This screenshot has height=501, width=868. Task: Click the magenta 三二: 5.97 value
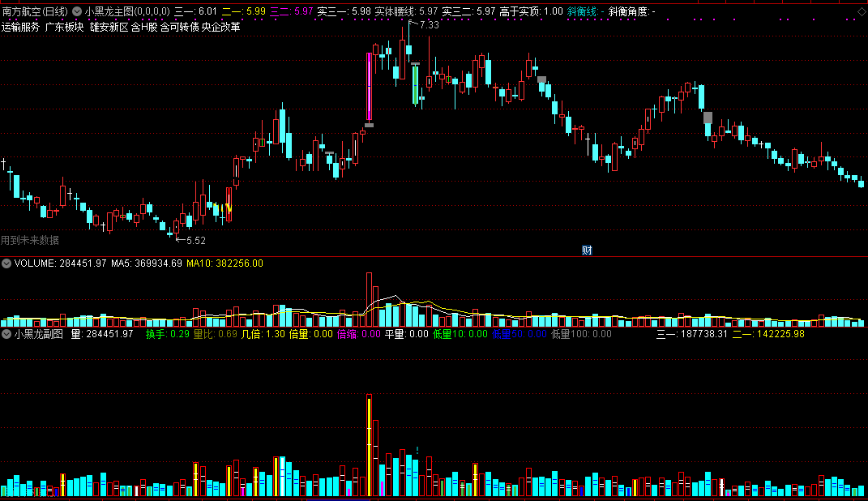291,11
